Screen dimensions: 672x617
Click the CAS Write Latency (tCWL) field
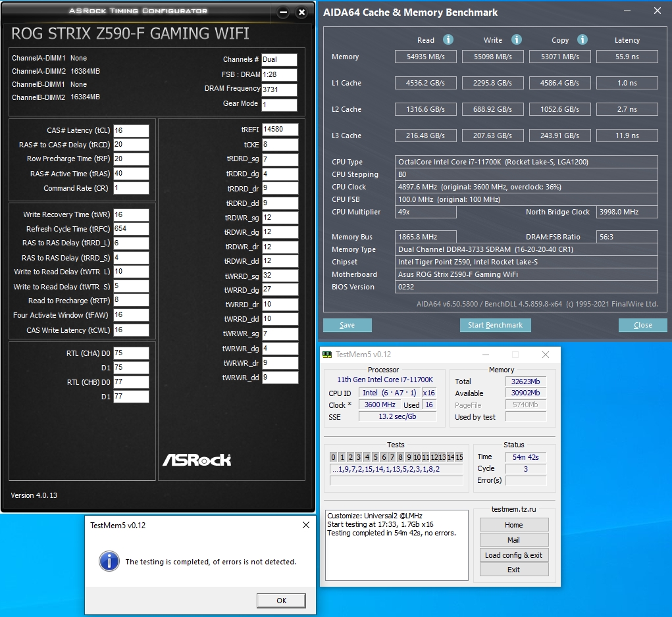tap(131, 330)
